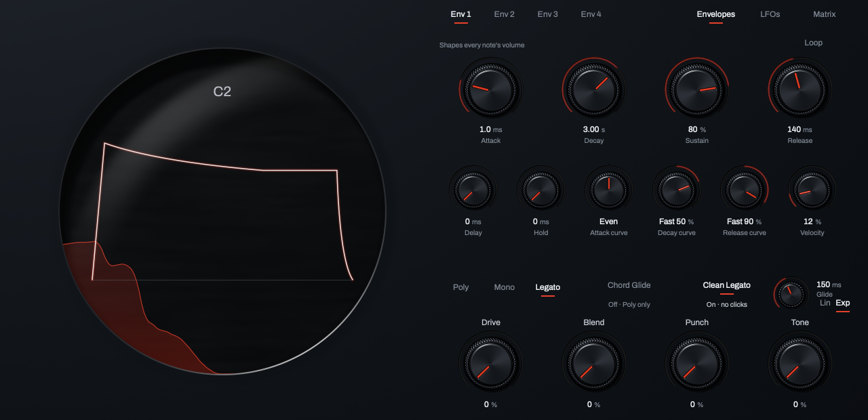Screen dimensions: 868x420
Task: Click the Release curve knob
Action: (745, 190)
